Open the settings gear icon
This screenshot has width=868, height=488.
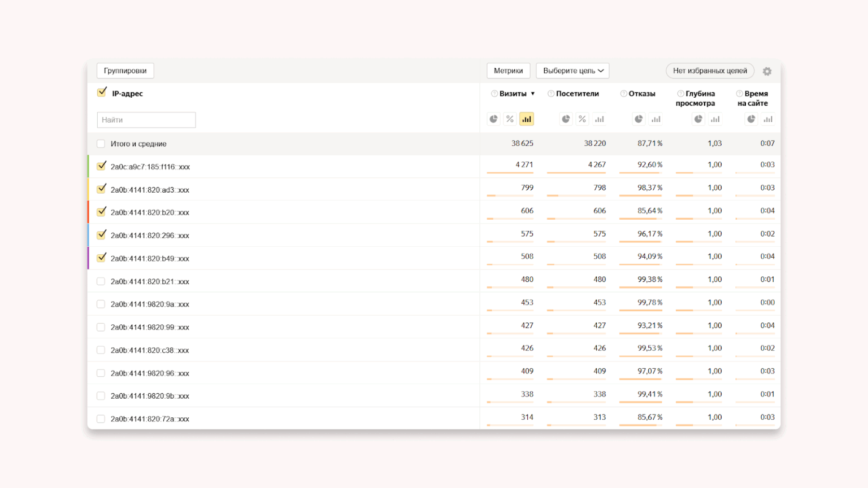tap(767, 71)
